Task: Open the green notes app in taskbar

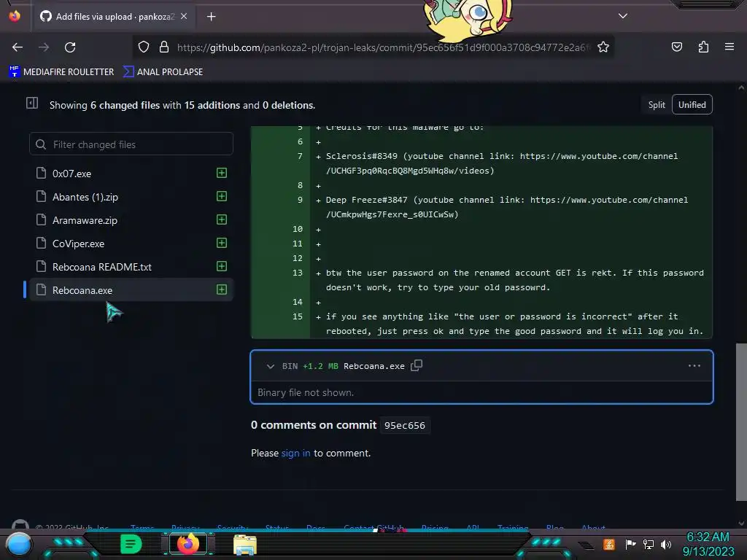Action: click(x=131, y=544)
